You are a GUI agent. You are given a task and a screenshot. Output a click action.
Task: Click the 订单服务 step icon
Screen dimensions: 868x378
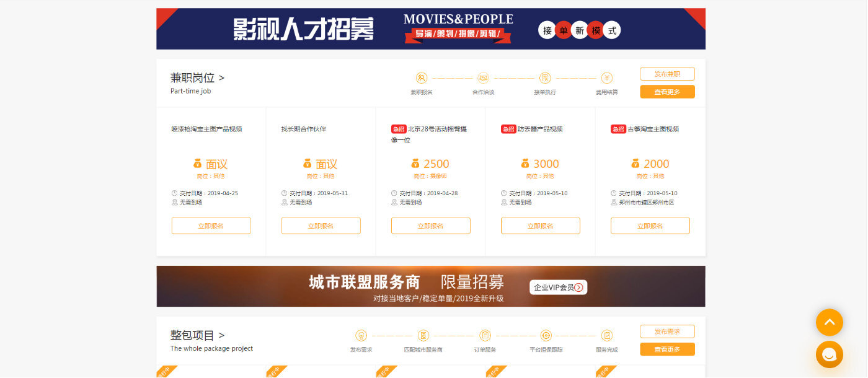pos(485,335)
